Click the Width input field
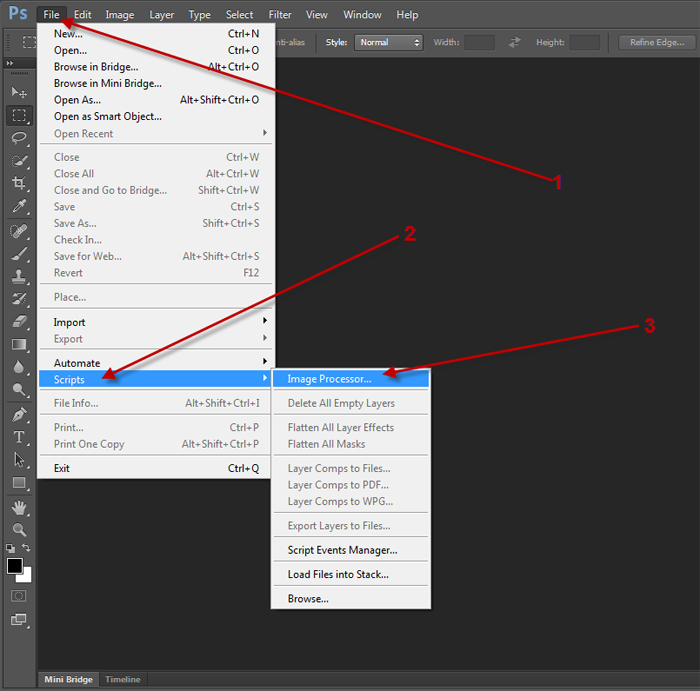This screenshot has height=691, width=700. (x=479, y=42)
